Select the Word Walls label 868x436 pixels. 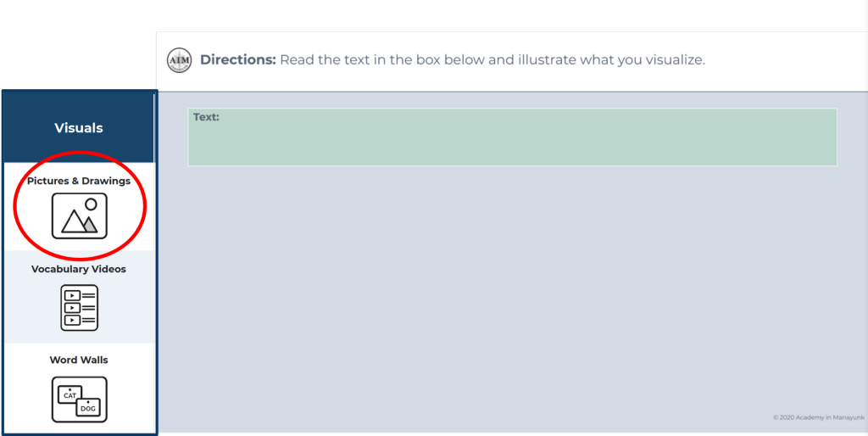[79, 360]
